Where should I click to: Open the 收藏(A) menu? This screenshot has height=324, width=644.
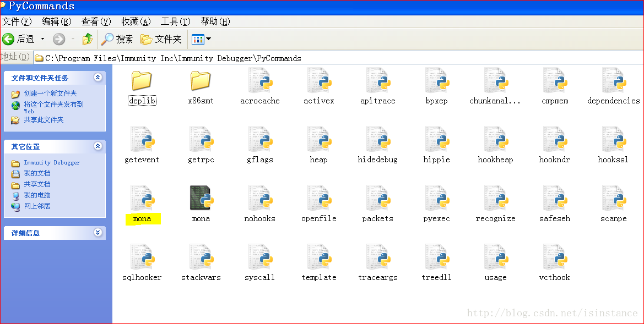pyautogui.click(x=136, y=21)
